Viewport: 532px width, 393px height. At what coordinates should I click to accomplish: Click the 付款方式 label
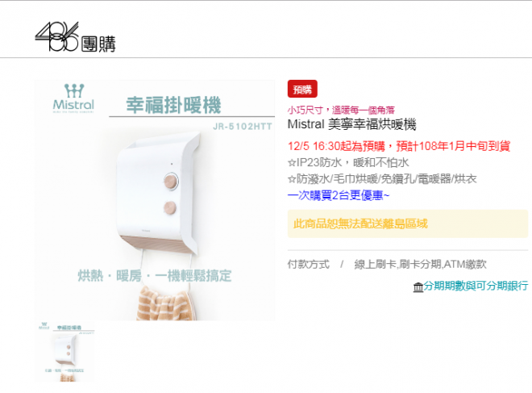[308, 264]
